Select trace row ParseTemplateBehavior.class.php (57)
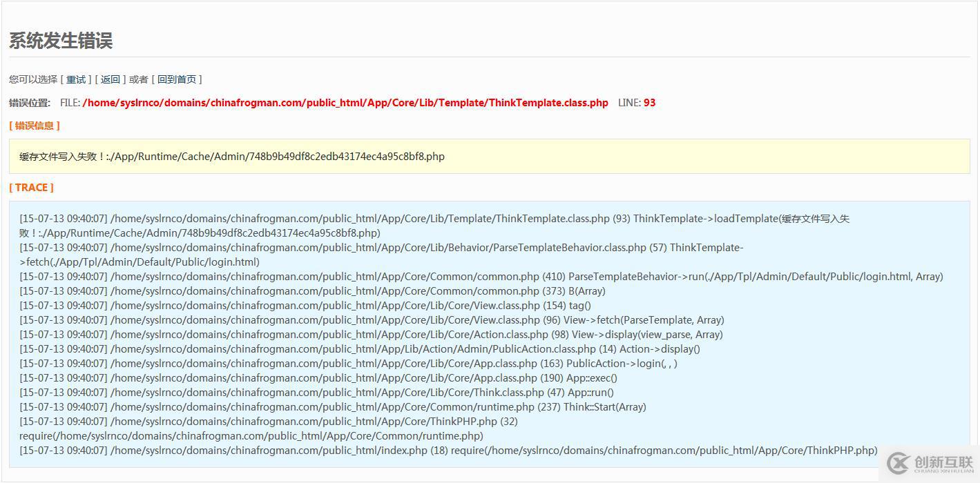980x483 pixels. (x=381, y=255)
